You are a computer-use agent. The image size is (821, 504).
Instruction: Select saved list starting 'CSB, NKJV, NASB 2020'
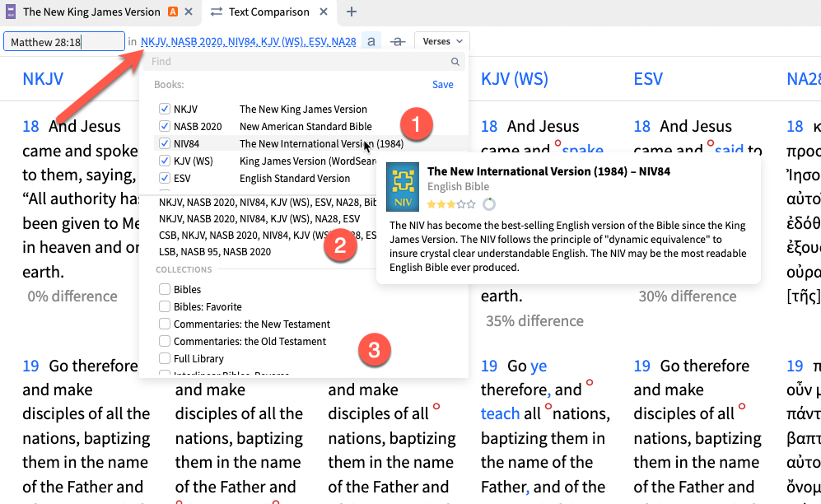tap(268, 236)
